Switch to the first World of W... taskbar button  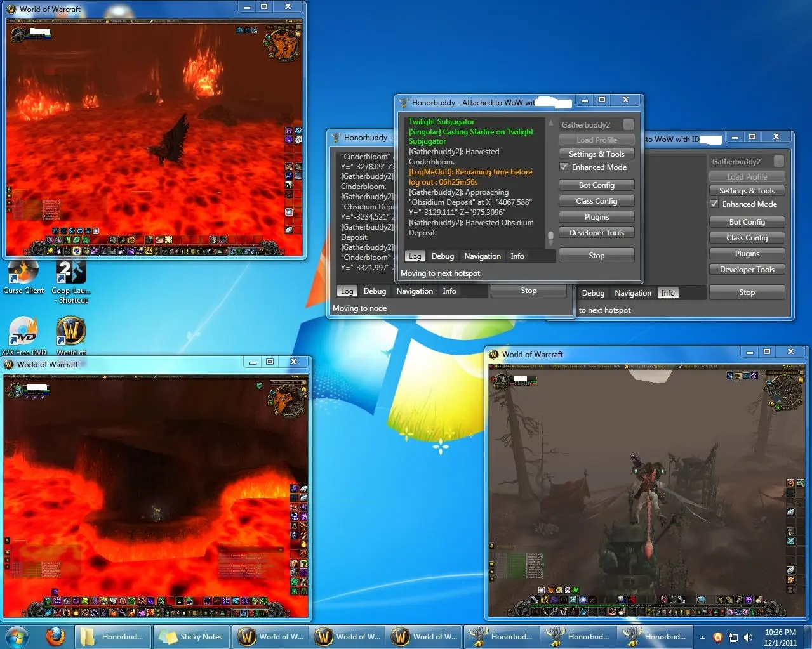tap(272, 636)
